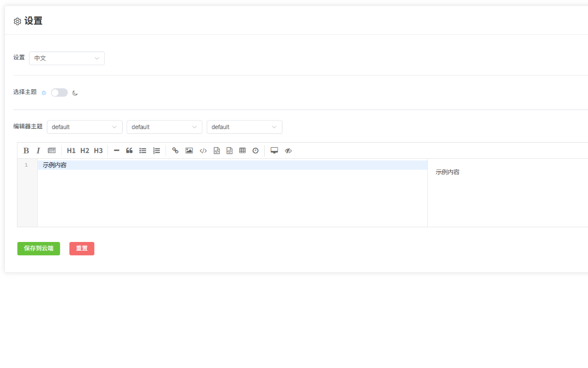This screenshot has height=368, width=588.
Task: Insert an ordered numbered list
Action: pyautogui.click(x=157, y=150)
